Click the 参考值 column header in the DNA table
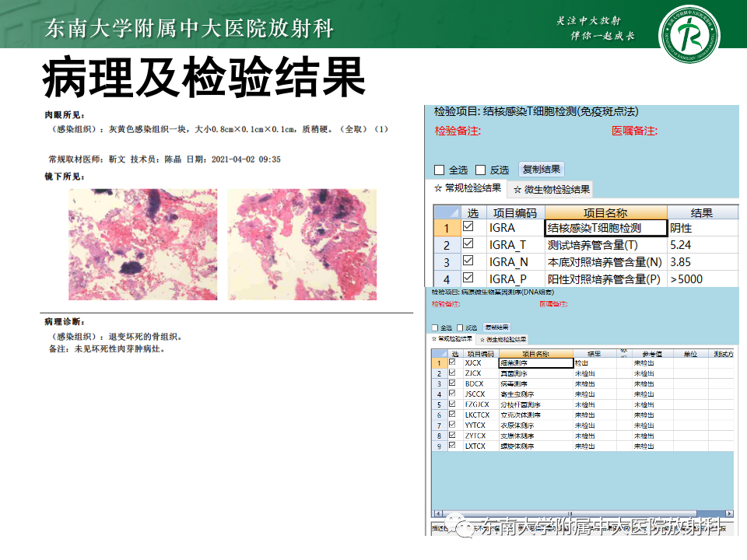 pyautogui.click(x=653, y=354)
